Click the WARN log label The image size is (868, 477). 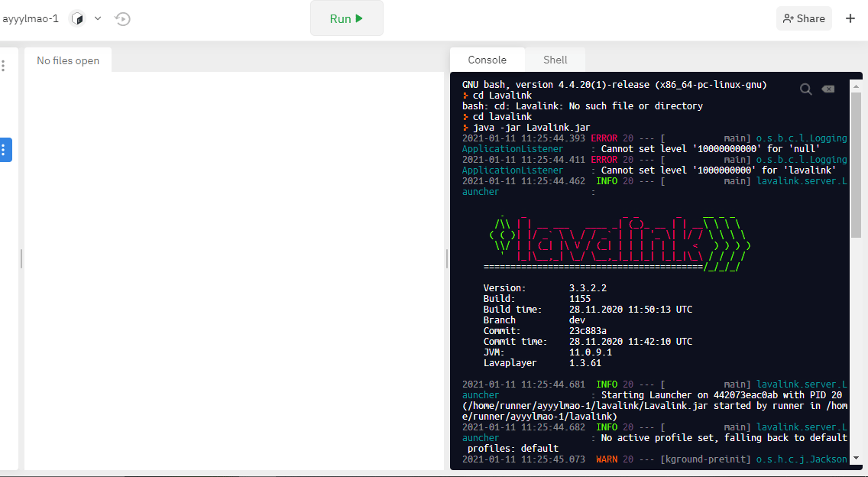click(x=607, y=459)
